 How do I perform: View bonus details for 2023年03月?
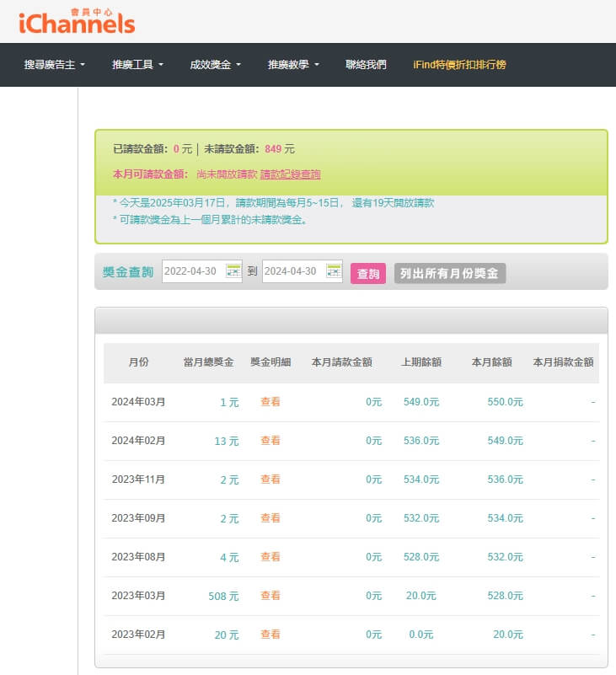(271, 596)
